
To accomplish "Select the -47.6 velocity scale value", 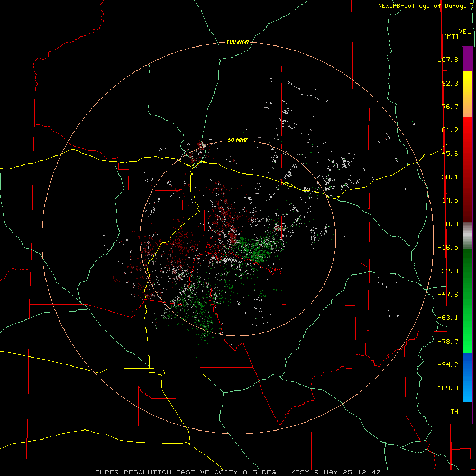I will (448, 295).
